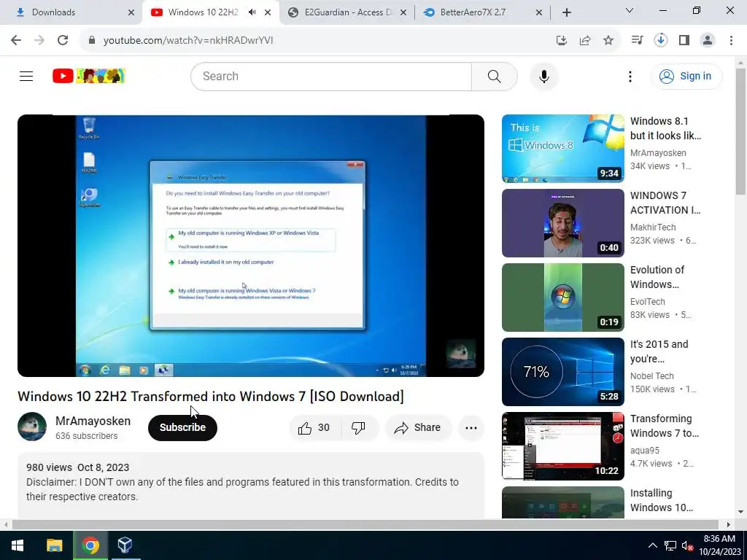The image size is (747, 560).
Task: Bookmark this page with star icon
Action: point(608,41)
